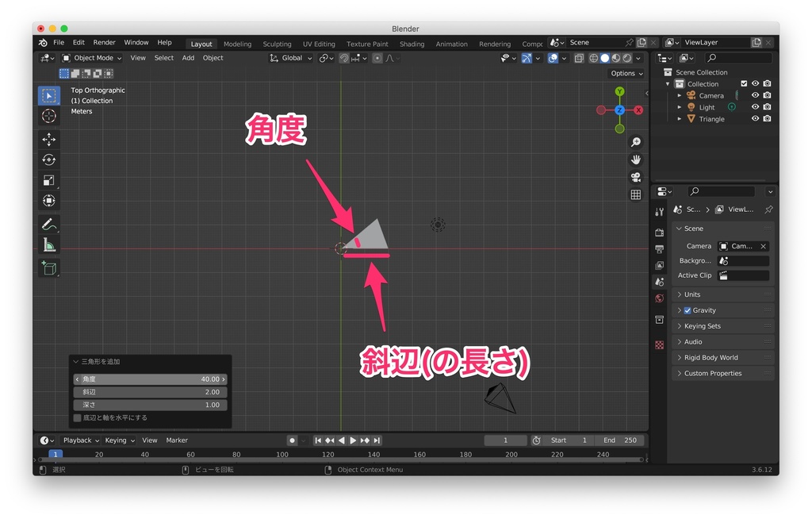Activate the Move tool
This screenshot has height=519, width=812.
(49, 138)
